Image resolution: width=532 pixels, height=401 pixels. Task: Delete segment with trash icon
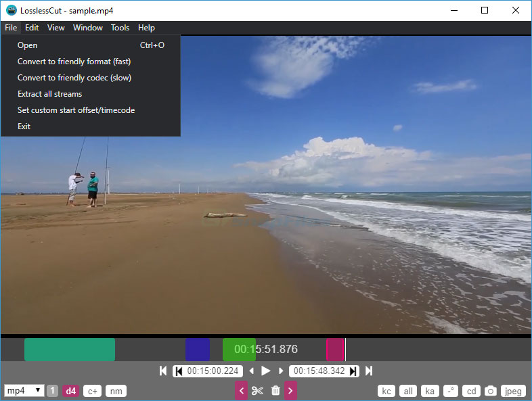point(275,390)
